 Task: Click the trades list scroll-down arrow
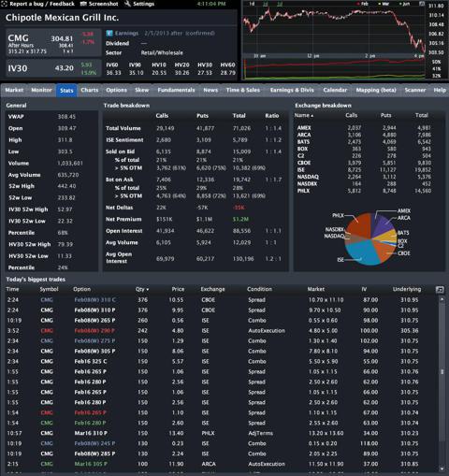click(x=442, y=469)
